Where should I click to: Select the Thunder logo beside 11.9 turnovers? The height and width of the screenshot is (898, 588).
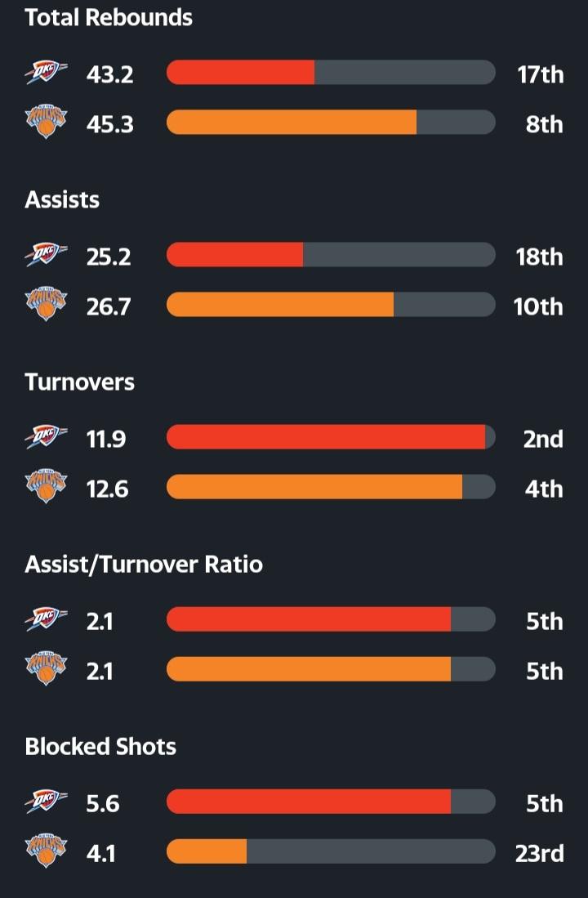[46, 438]
